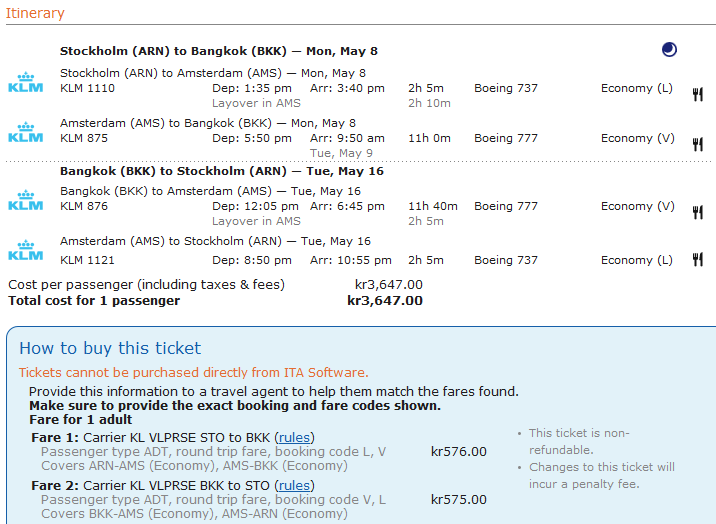Image resolution: width=716 pixels, height=524 pixels.
Task: Click the KLM logo beside flight KLM 875
Action: point(25,132)
